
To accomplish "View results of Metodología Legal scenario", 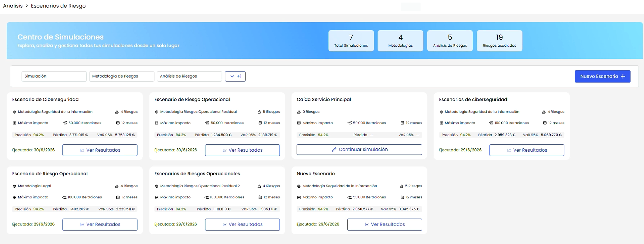I will (x=100, y=224).
